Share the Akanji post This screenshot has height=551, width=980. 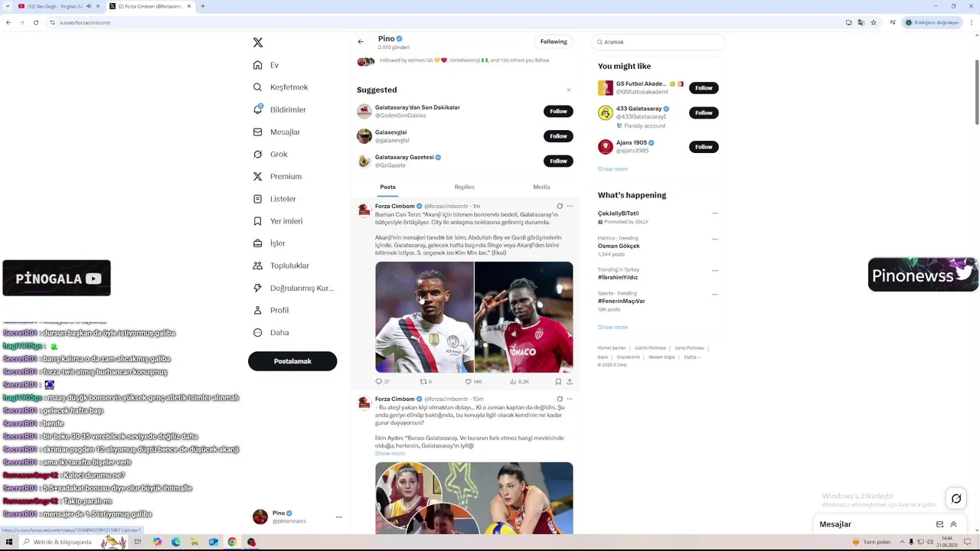tap(570, 381)
